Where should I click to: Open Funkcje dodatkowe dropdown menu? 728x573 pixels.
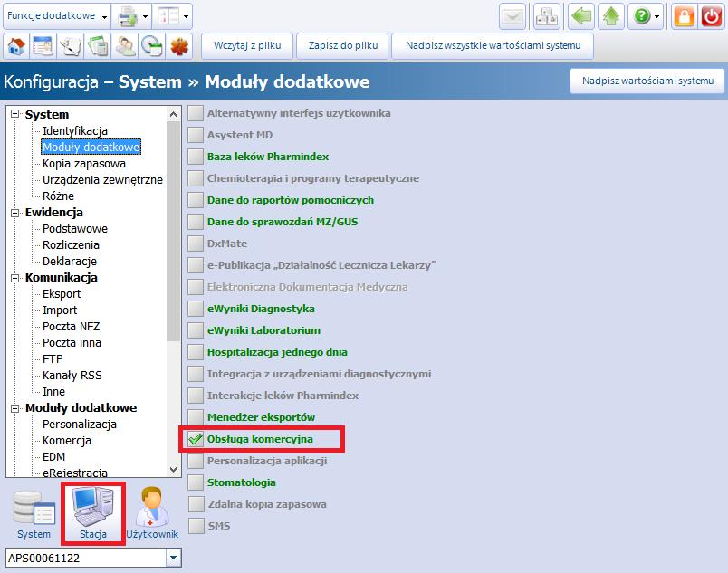coord(57,16)
